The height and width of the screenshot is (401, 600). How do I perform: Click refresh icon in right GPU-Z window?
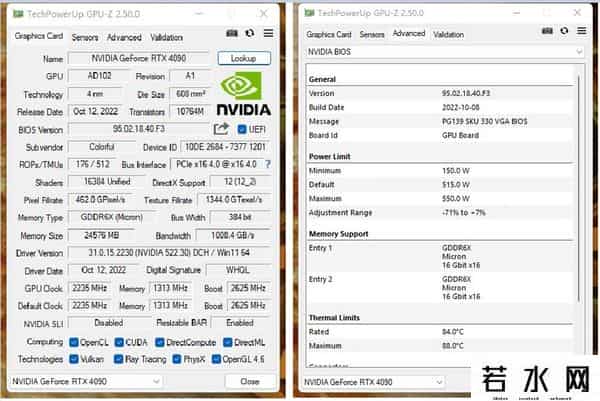564,31
